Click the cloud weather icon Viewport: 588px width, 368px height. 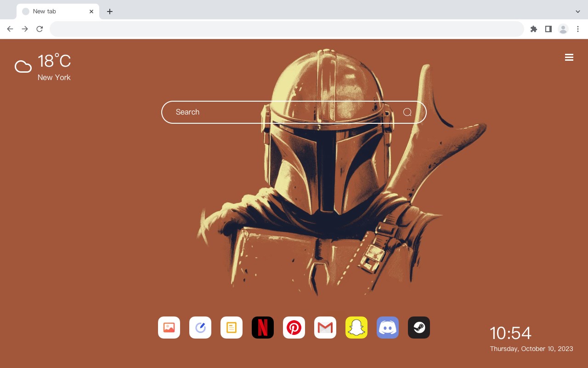coord(23,67)
